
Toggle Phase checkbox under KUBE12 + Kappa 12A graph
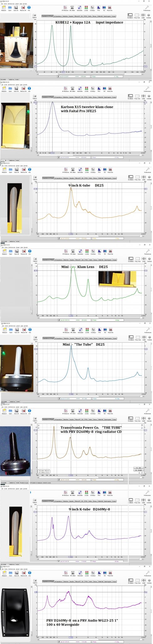tap(91, 76)
